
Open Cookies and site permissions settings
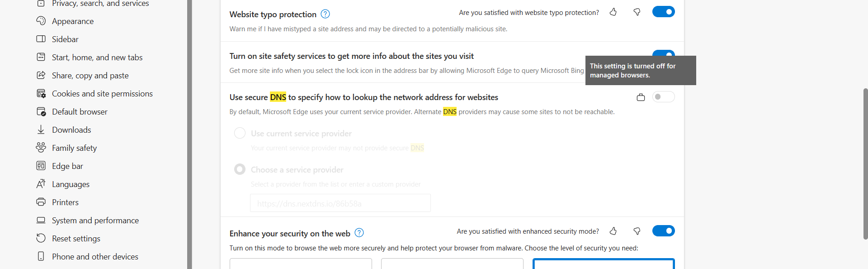coord(102,94)
